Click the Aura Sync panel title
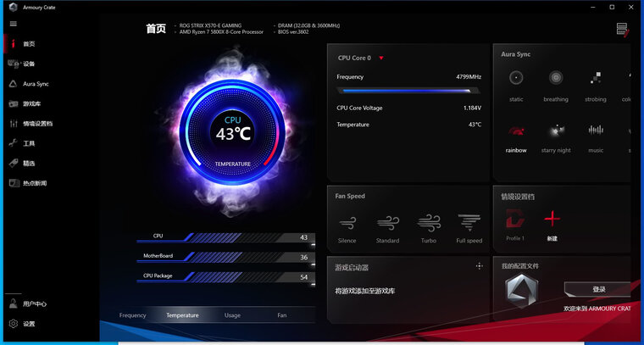The height and width of the screenshot is (345, 644). point(516,54)
